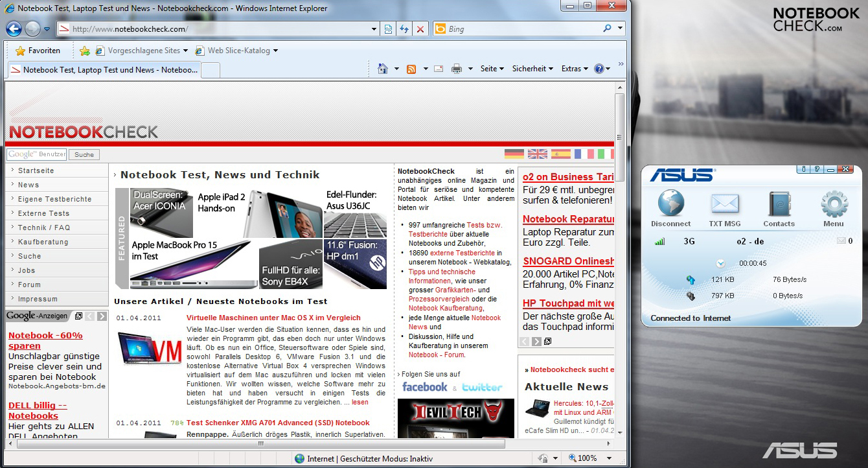Screen dimensions: 868x468
Task: Click the Notebook -60% sparen ad link
Action: (45, 340)
